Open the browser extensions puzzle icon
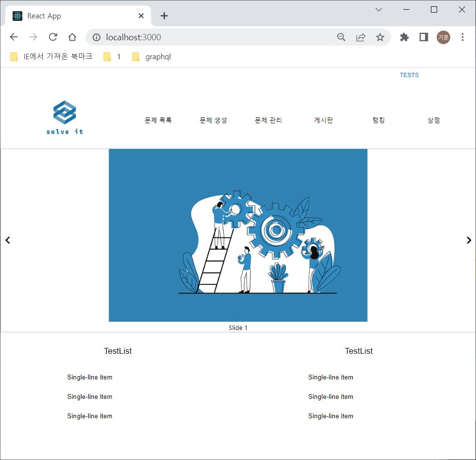476x460 pixels. click(404, 37)
